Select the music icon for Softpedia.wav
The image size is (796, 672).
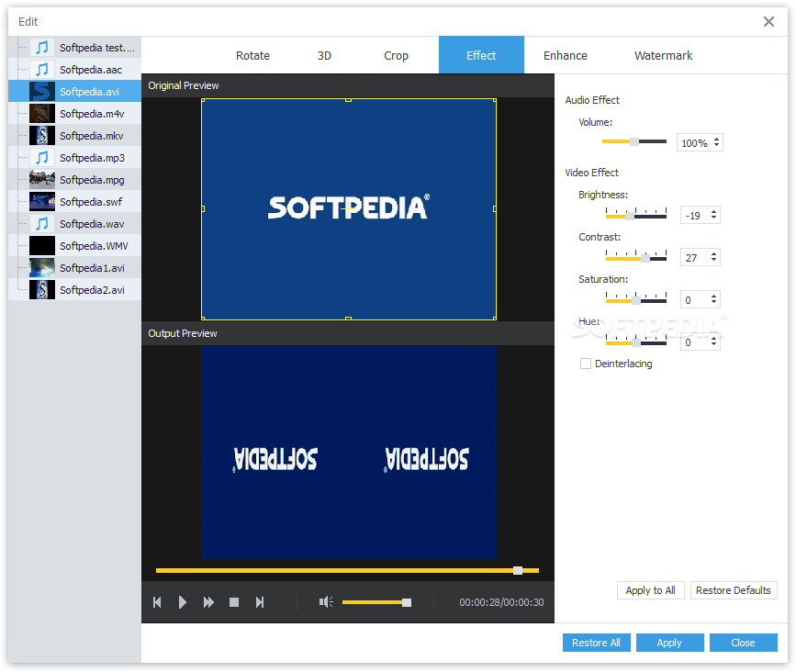(x=42, y=224)
